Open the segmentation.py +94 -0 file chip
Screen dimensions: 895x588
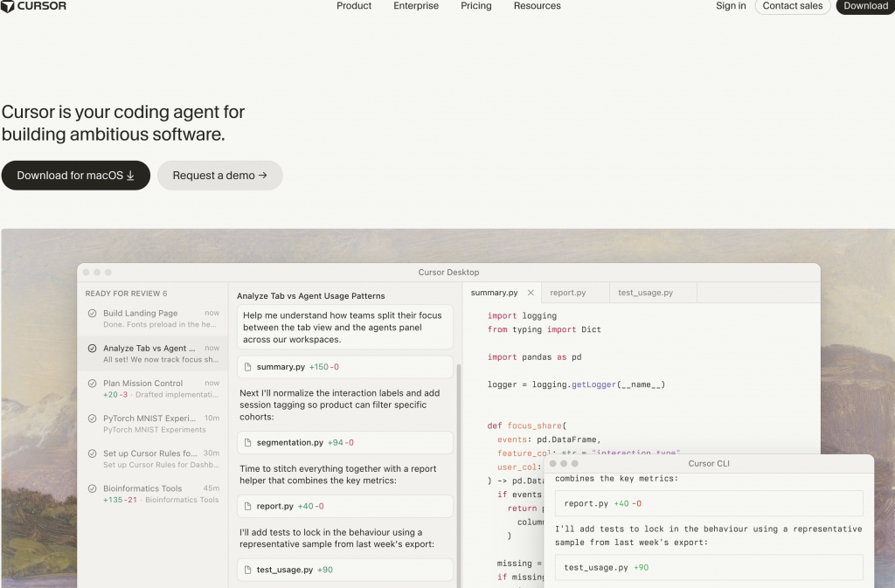pos(344,443)
